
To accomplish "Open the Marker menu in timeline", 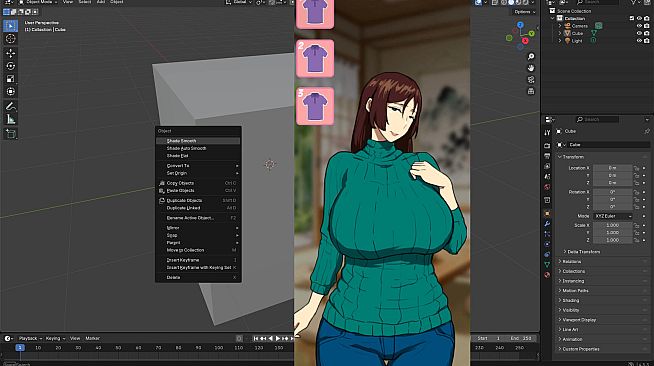I will 92,338.
